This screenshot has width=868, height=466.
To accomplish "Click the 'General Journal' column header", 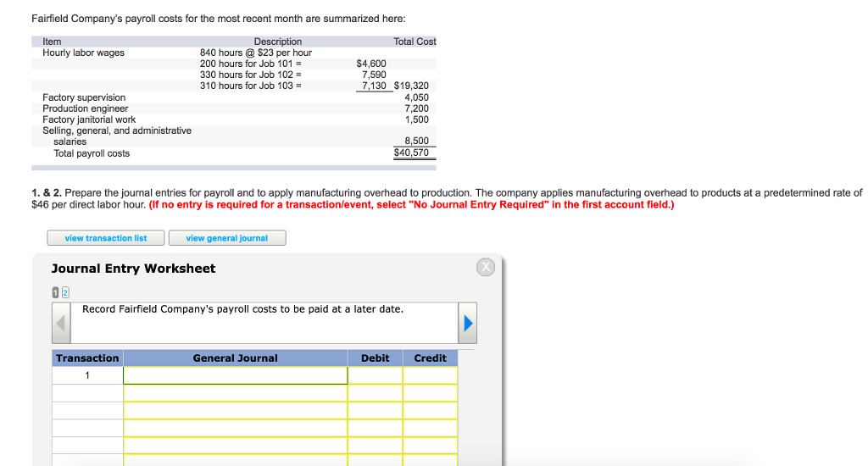I will 236,358.
